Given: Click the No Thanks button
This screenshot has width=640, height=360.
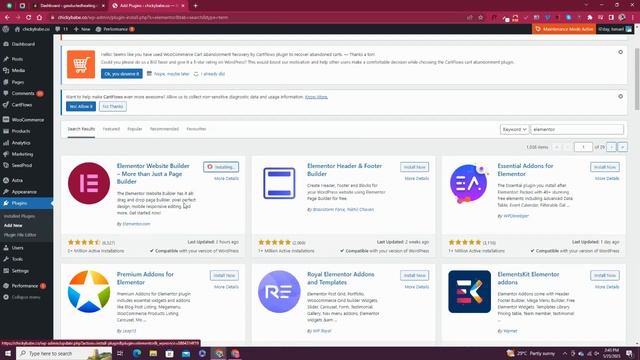Looking at the screenshot, I should click(113, 107).
